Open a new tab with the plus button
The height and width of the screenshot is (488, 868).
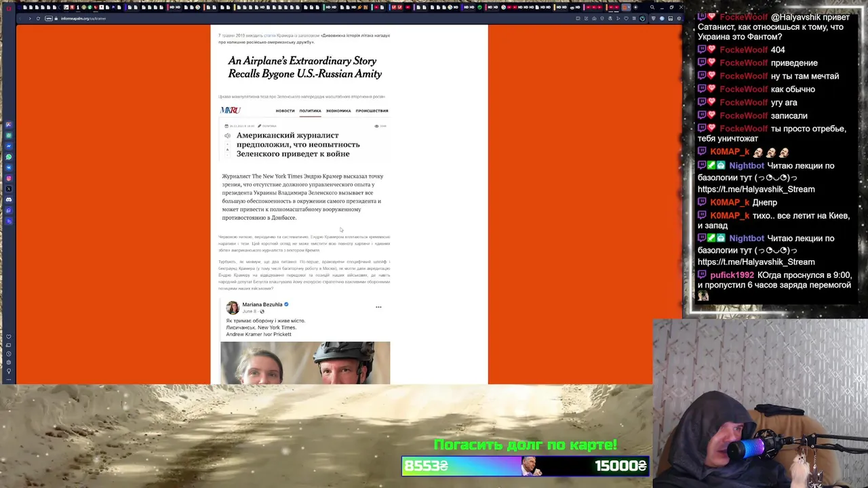click(635, 7)
